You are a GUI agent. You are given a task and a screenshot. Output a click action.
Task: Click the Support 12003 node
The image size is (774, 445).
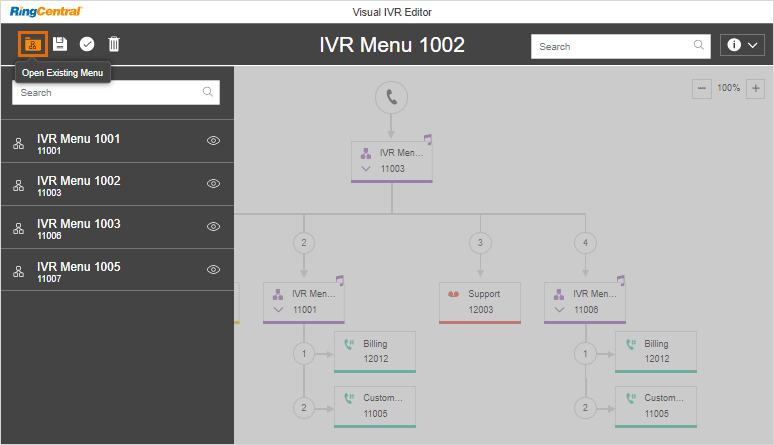coord(480,302)
